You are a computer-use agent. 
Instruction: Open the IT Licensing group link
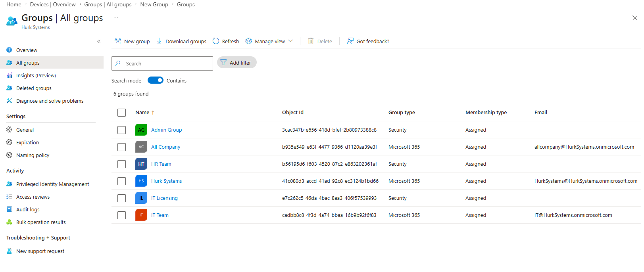coord(164,198)
